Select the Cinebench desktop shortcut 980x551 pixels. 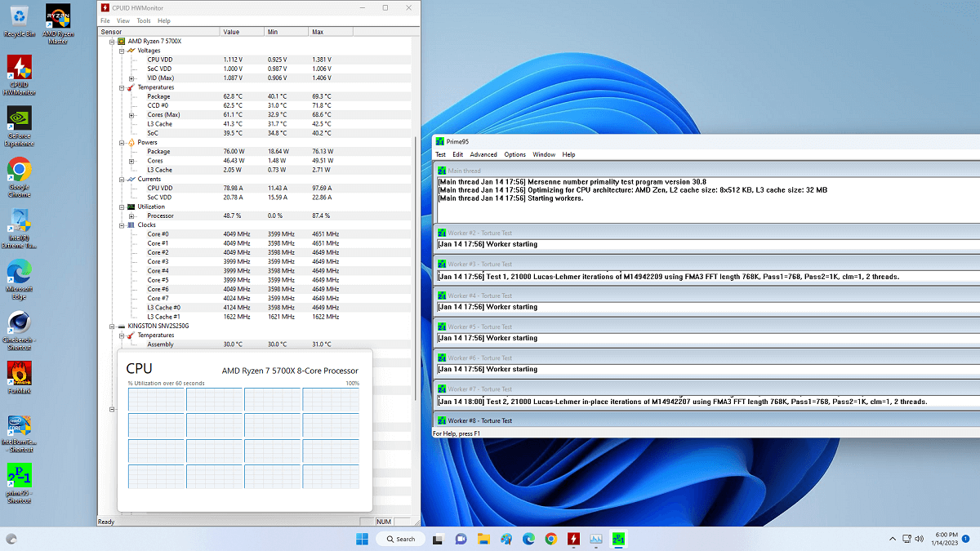(x=19, y=331)
